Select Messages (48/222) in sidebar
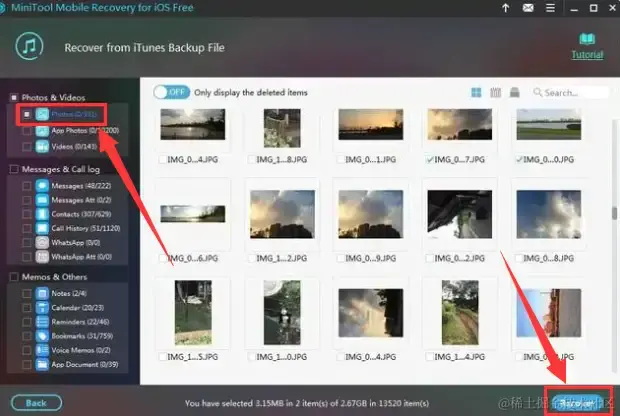The width and height of the screenshot is (620, 416). (81, 185)
